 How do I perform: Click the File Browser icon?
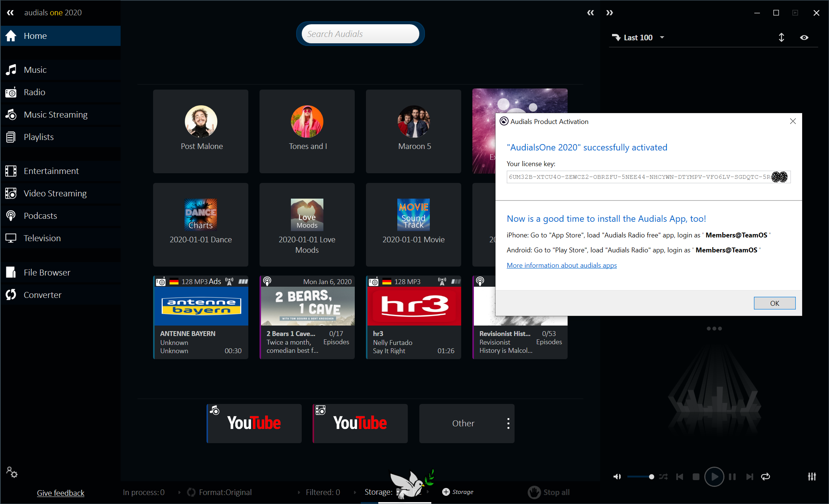(x=11, y=273)
